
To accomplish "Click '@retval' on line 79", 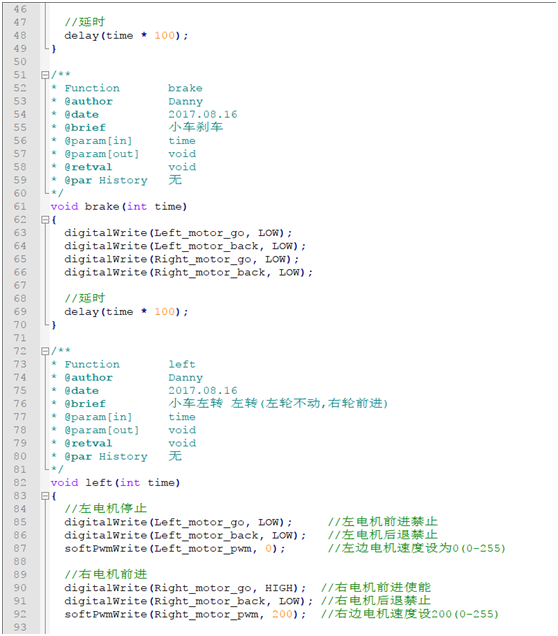I will click(x=88, y=443).
